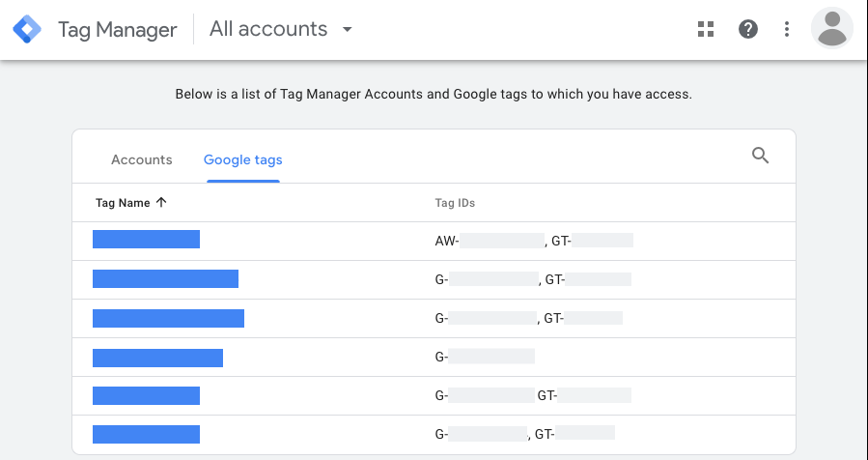
Task: Open the third tag name link
Action: click(168, 318)
